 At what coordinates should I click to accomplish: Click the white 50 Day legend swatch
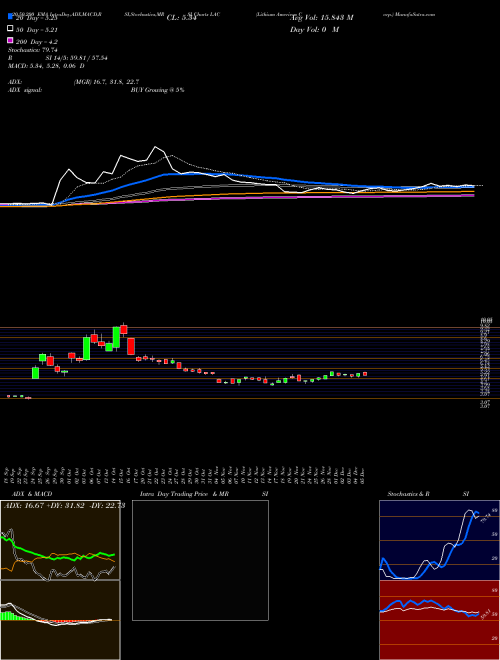(x=10, y=29)
